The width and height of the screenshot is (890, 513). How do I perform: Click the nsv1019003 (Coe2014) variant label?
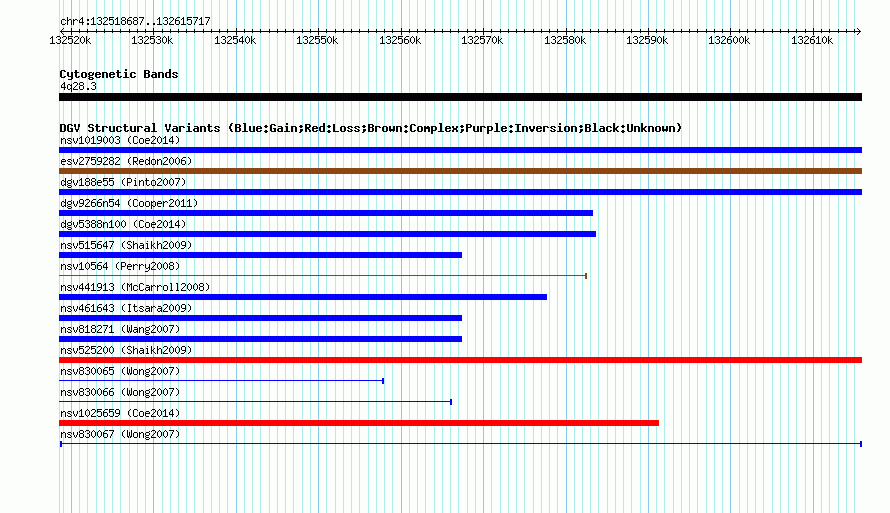pyautogui.click(x=120, y=140)
